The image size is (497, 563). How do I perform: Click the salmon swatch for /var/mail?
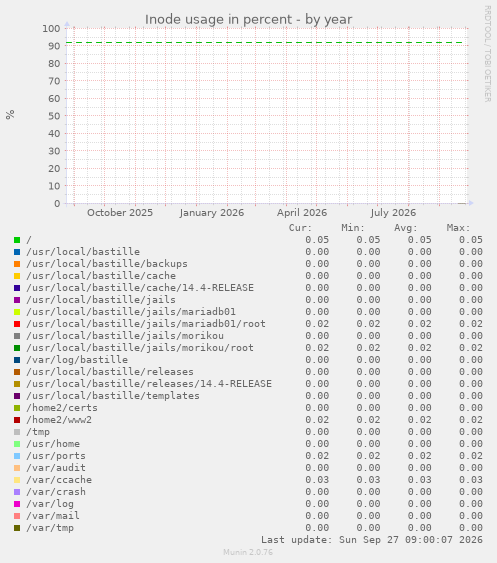pyautogui.click(x=17, y=516)
